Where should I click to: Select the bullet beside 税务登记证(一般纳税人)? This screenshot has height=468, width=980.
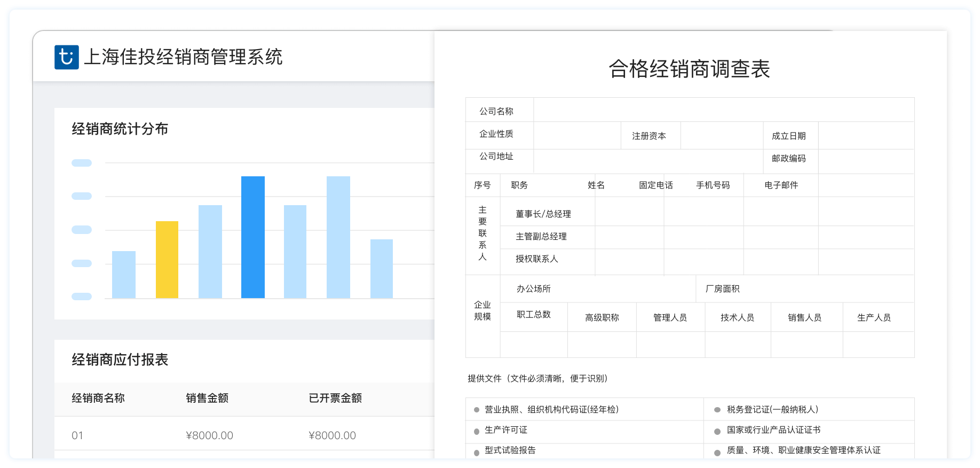(x=717, y=410)
